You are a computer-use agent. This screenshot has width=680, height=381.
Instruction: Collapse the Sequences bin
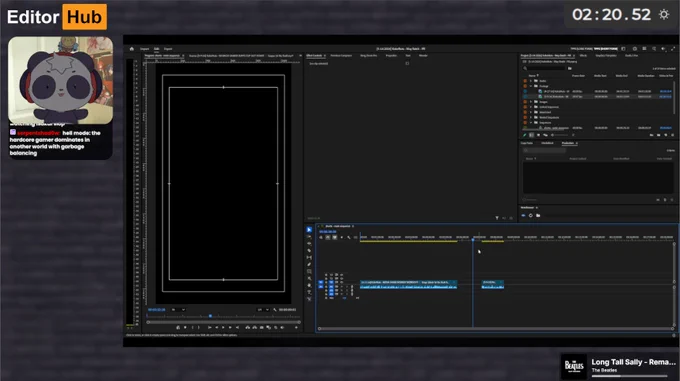point(531,123)
